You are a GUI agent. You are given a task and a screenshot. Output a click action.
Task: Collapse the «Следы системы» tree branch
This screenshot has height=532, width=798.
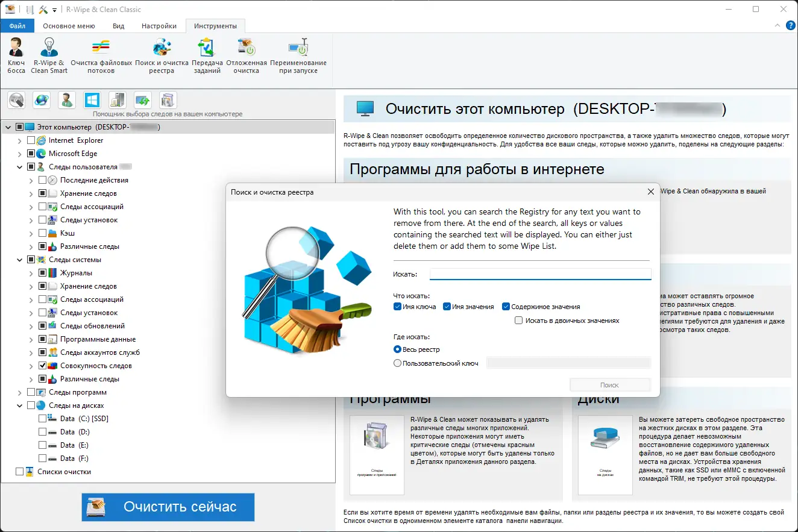19,259
